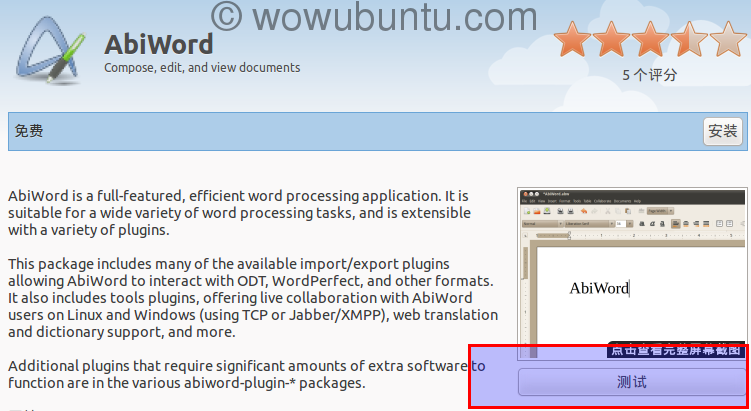Click the five-star rating display
This screenshot has width=751, height=411.
pos(650,39)
